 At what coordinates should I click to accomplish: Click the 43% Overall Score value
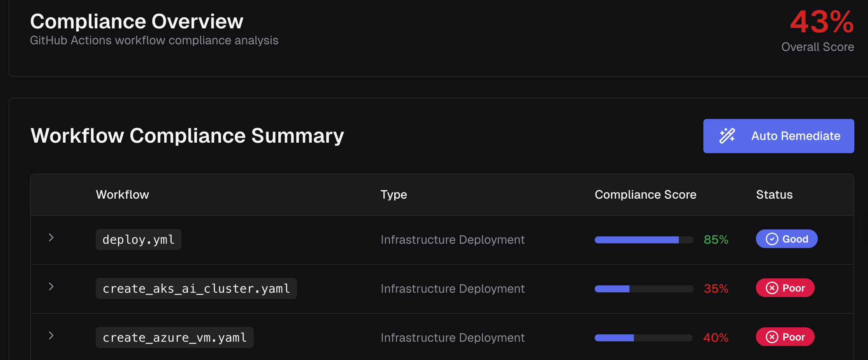822,22
